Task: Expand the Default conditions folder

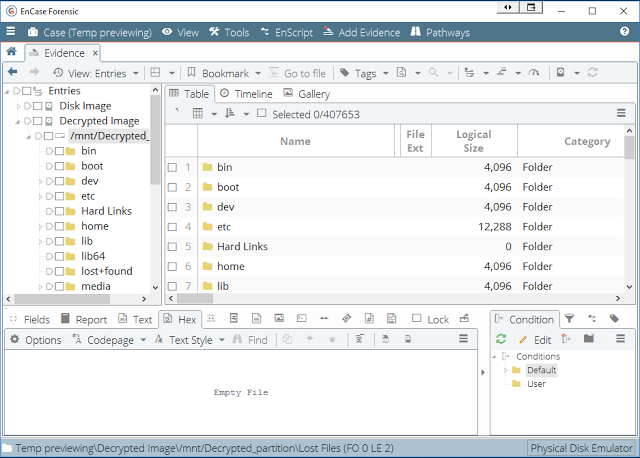Action: click(505, 370)
